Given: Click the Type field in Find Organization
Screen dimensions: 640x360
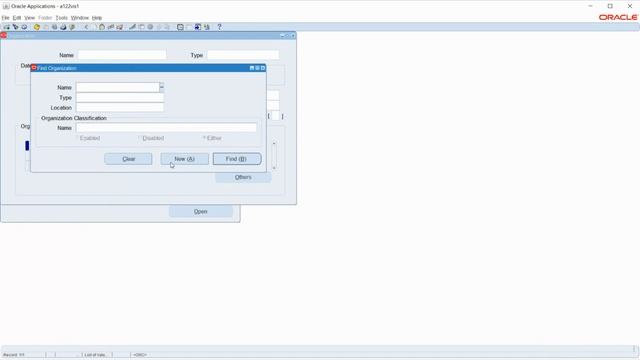Looking at the screenshot, I should (120, 98).
